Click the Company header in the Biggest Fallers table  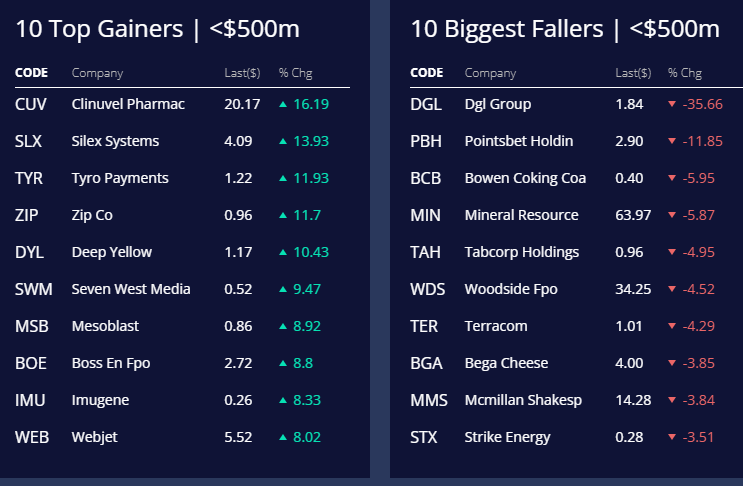(490, 73)
